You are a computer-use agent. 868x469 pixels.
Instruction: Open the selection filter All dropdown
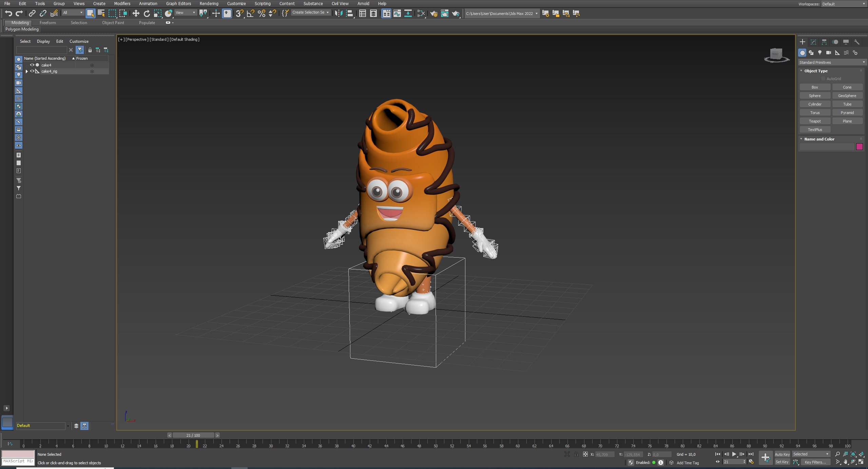click(73, 13)
